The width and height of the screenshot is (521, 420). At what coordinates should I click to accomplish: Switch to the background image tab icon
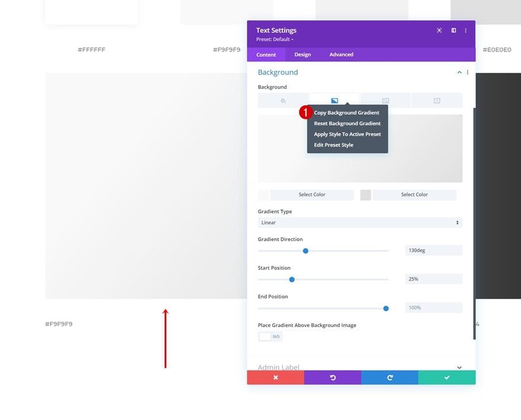pyautogui.click(x=385, y=101)
